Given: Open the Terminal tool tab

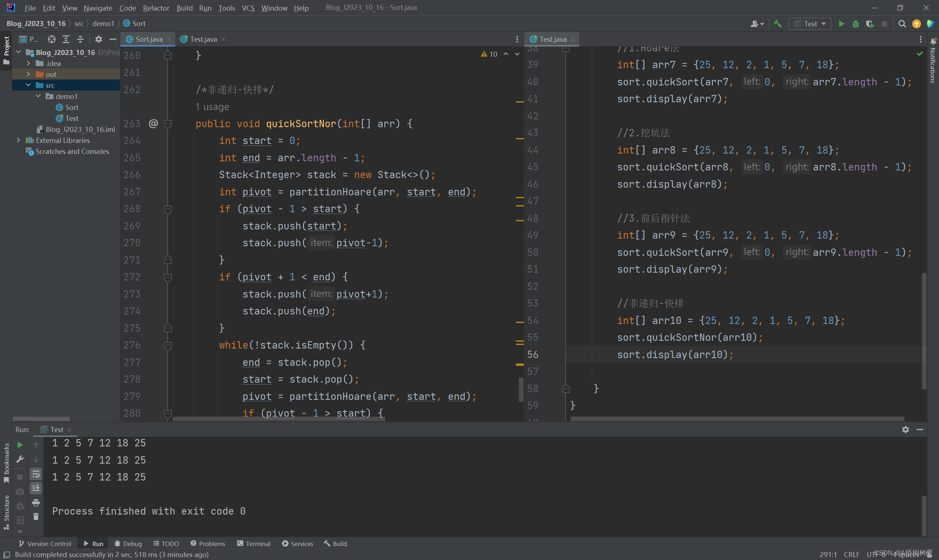Looking at the screenshot, I should (x=254, y=544).
